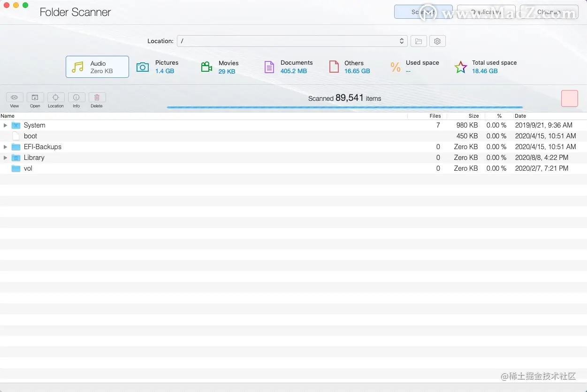Click the 'Scanned 89,541 items' status text

(345, 98)
